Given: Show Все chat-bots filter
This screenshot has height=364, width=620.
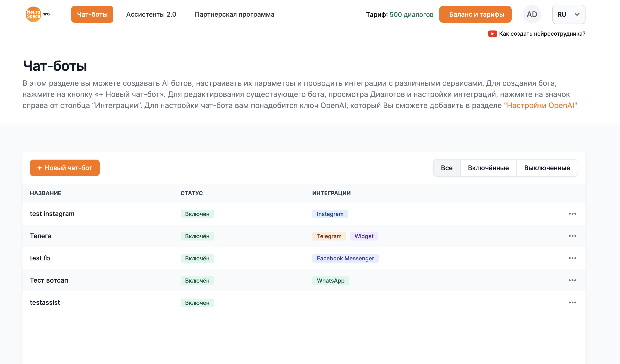Looking at the screenshot, I should tap(447, 168).
